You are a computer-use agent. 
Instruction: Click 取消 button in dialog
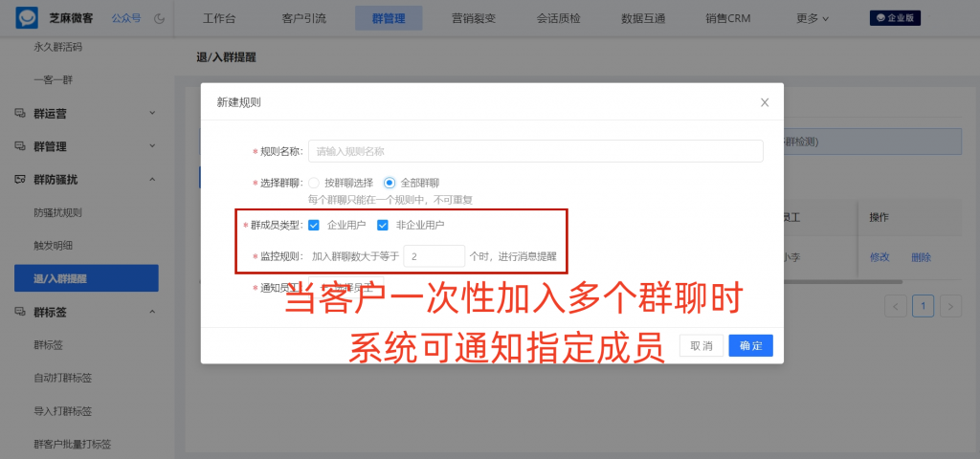(x=702, y=346)
